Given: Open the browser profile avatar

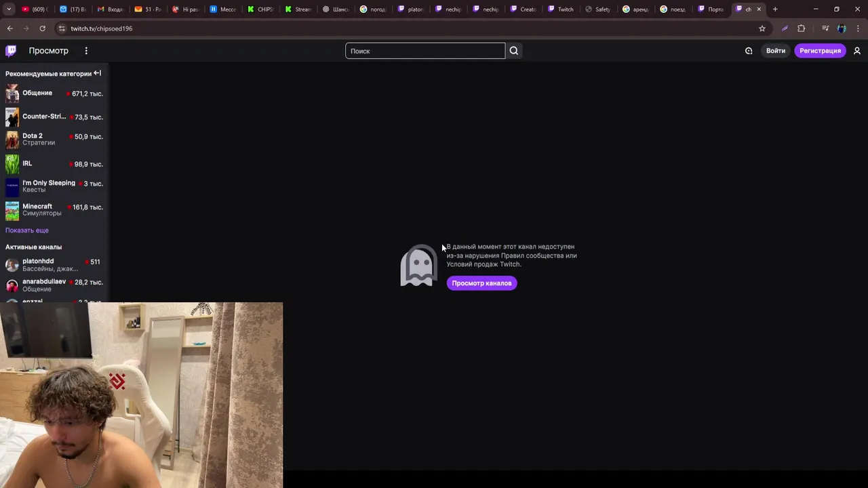Looking at the screenshot, I should 842,28.
